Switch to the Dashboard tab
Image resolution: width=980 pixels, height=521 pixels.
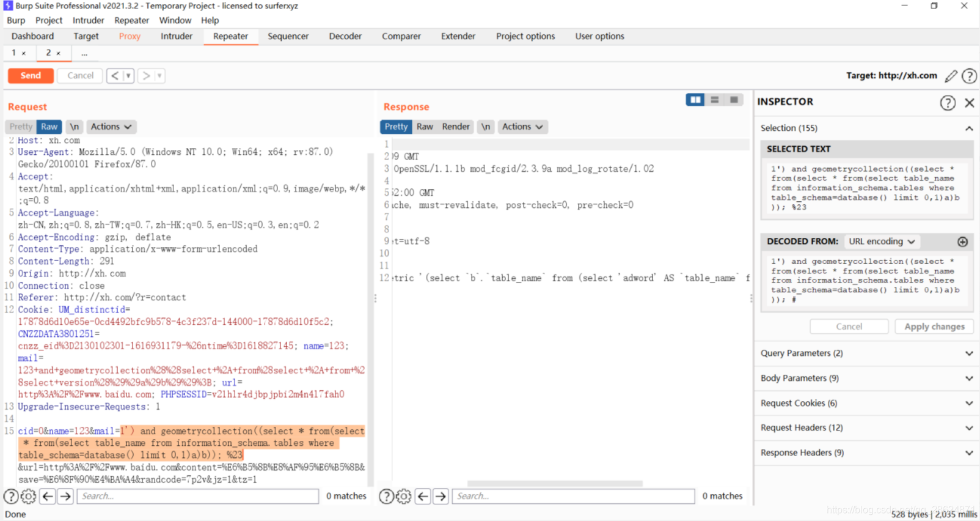(32, 36)
